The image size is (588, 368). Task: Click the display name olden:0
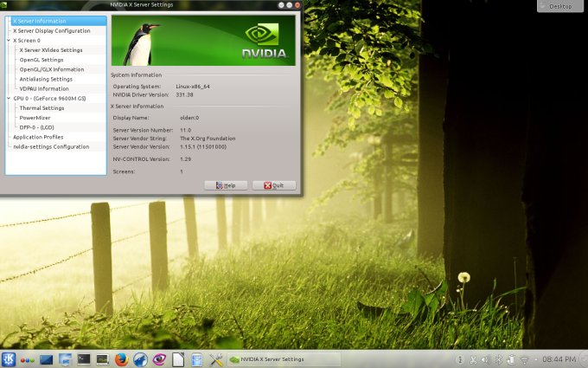pyautogui.click(x=189, y=118)
